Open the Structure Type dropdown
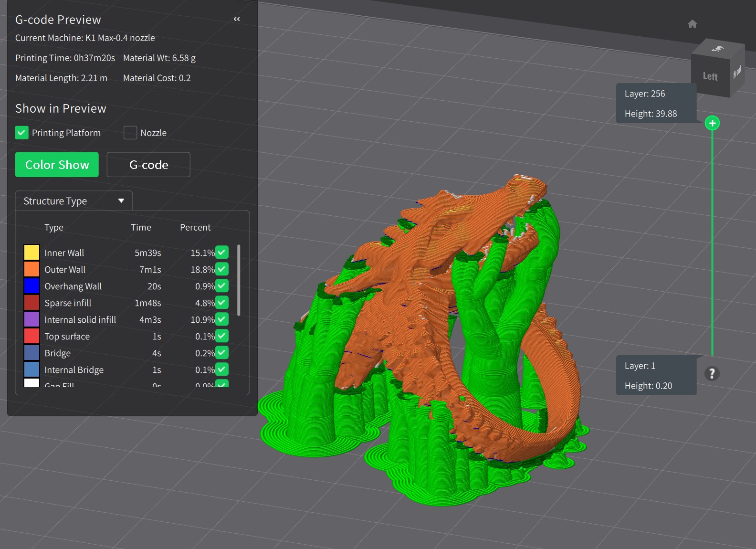 [x=74, y=201]
